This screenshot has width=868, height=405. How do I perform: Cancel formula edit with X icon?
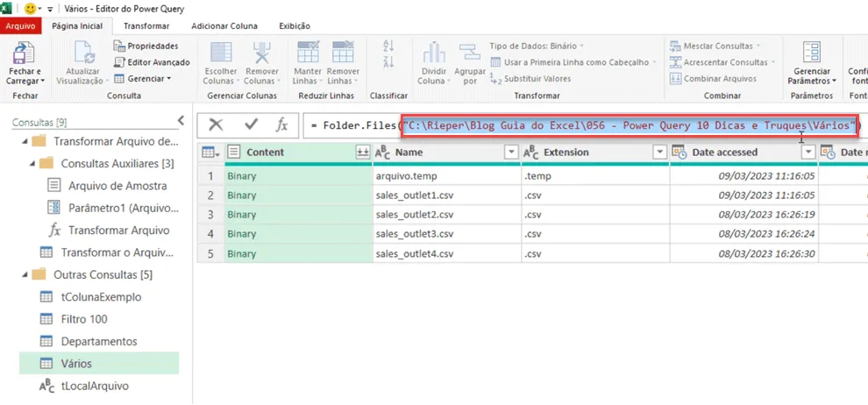coord(216,125)
